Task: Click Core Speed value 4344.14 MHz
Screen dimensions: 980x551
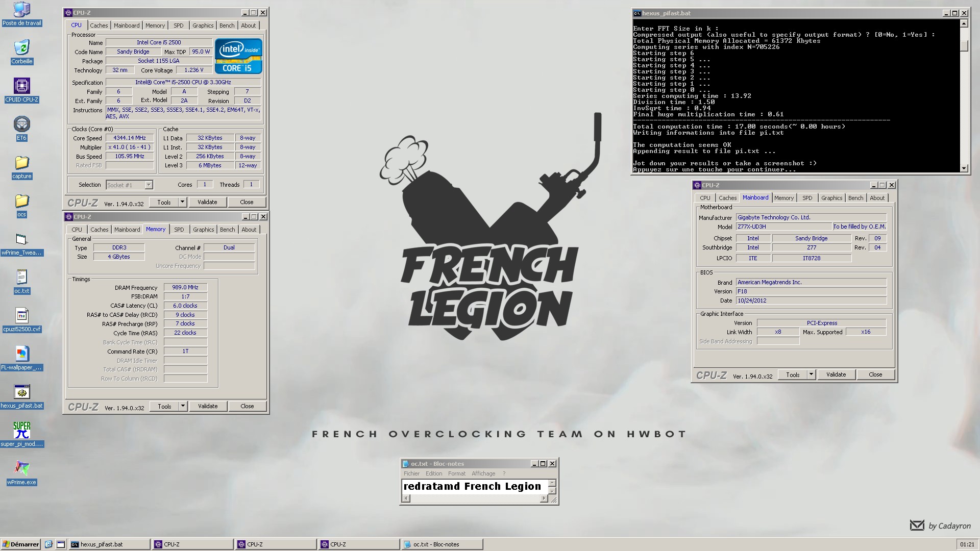Action: click(130, 138)
